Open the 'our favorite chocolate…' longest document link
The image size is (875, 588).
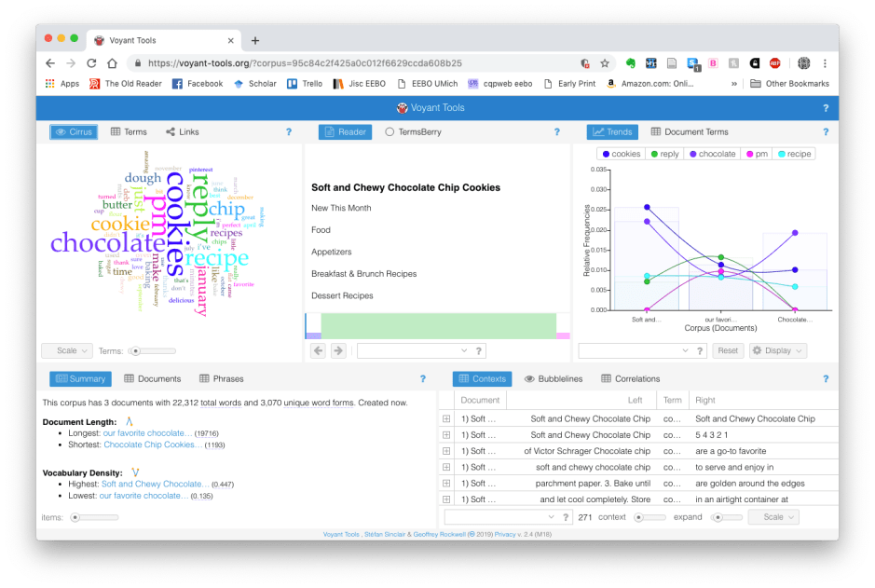pos(147,433)
